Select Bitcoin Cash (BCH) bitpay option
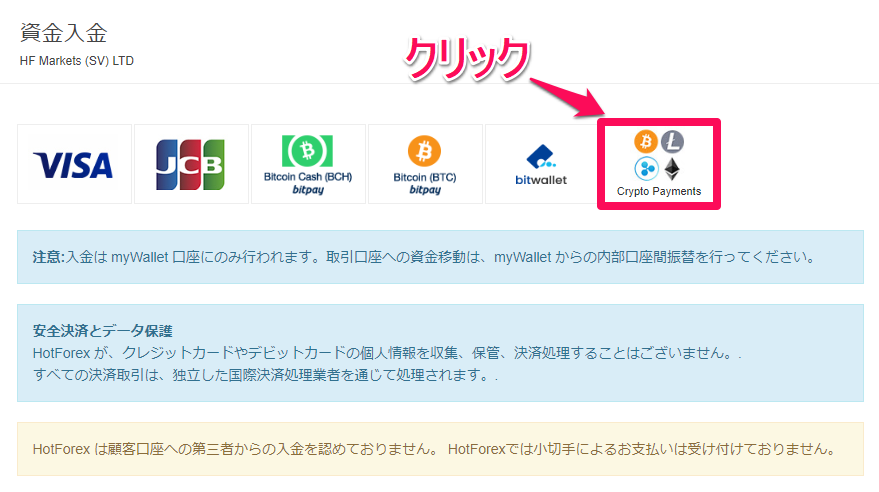 [308, 164]
